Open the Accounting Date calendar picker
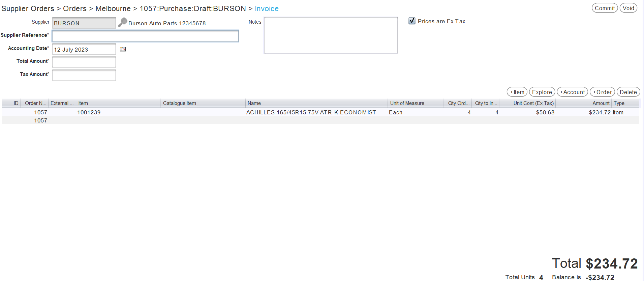 (123, 49)
